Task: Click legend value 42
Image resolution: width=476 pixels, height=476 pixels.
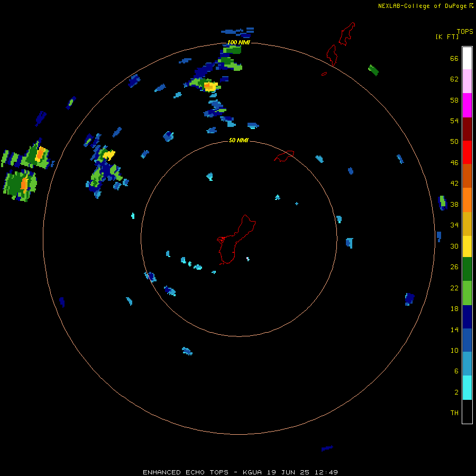Action: point(454,184)
